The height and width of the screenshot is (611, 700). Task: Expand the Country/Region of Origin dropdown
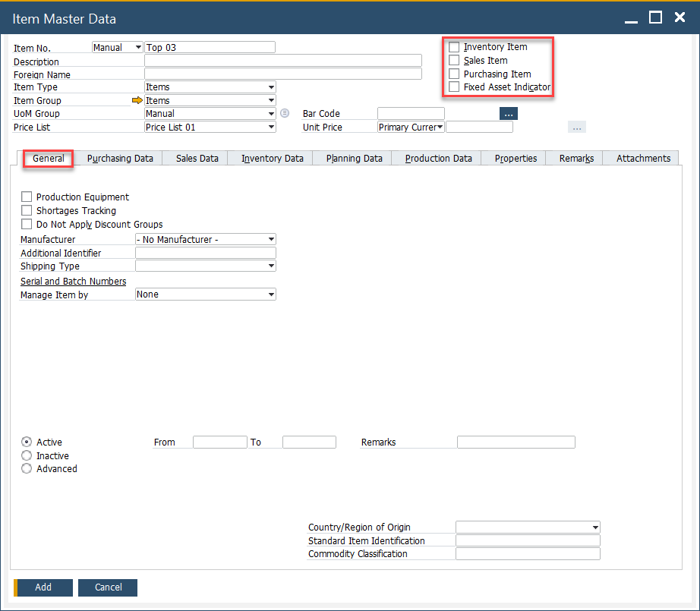click(x=594, y=528)
